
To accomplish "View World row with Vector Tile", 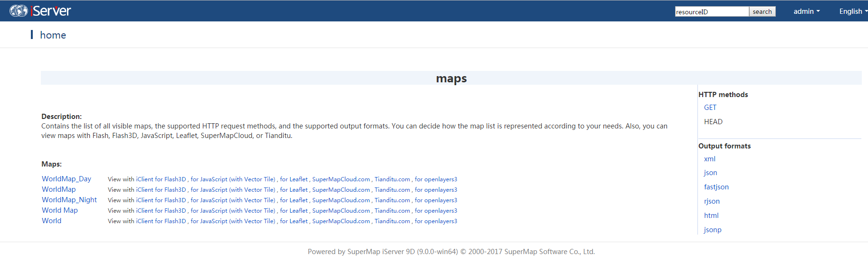I will pos(252,221).
